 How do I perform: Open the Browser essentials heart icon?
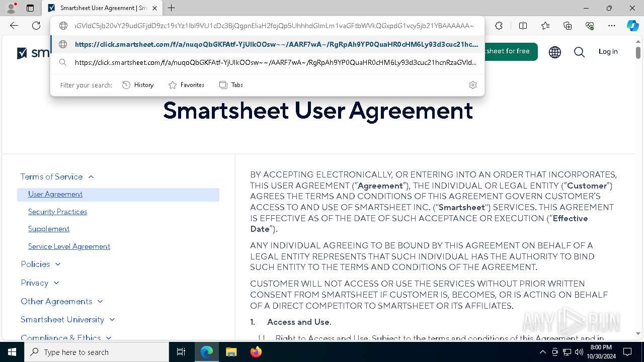(590, 26)
